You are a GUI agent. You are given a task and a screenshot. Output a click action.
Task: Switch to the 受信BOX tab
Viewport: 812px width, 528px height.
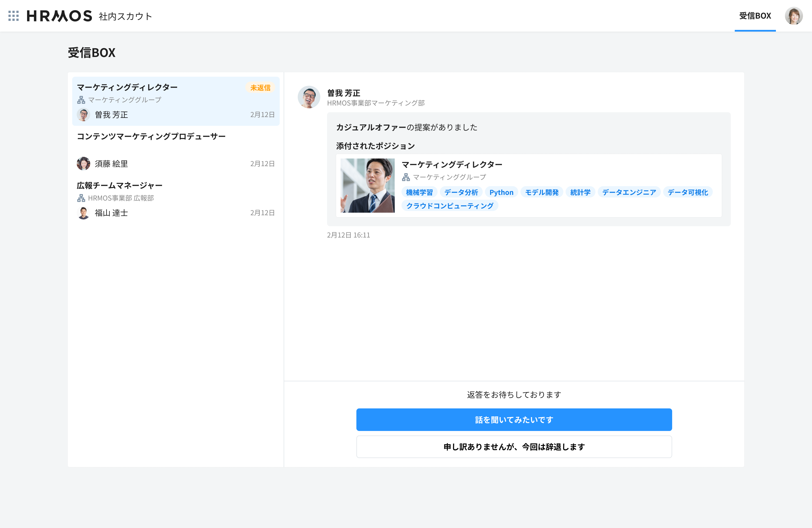755,16
